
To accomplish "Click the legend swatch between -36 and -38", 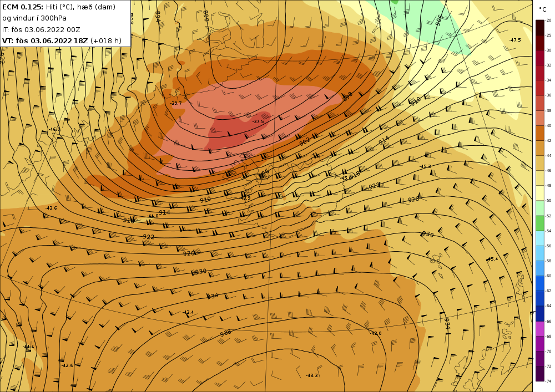I will click(x=540, y=103).
